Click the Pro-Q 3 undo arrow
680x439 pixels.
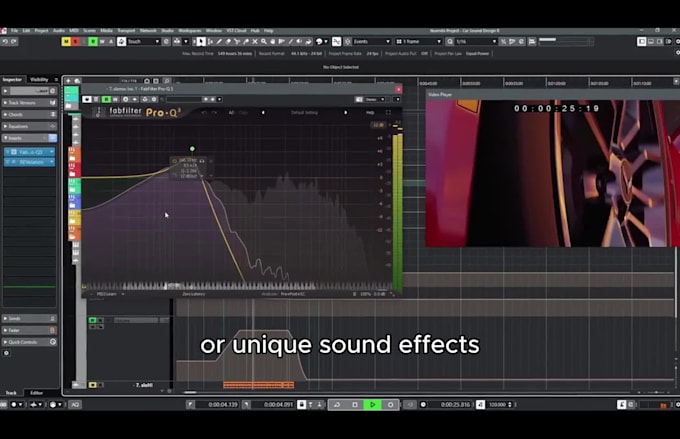204,112
